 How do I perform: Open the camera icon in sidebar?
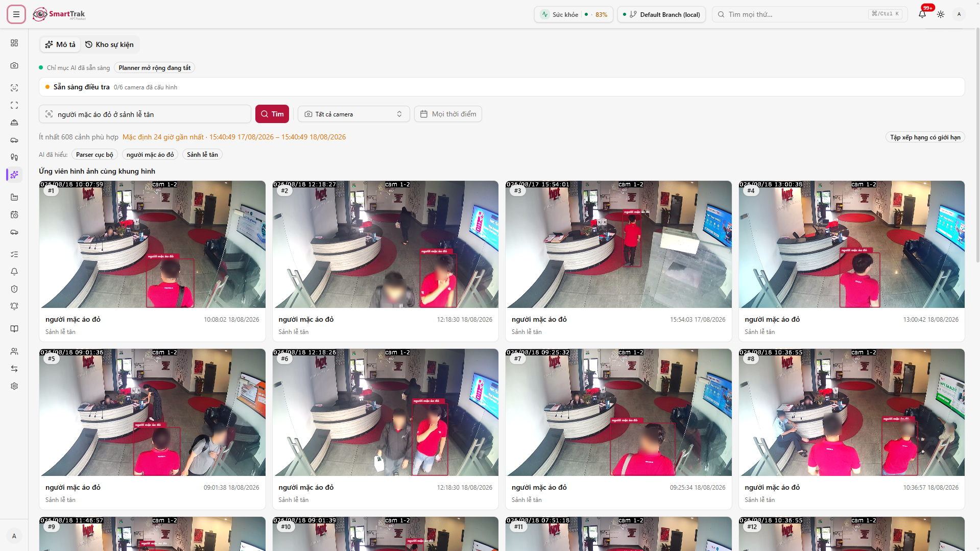pos(14,65)
